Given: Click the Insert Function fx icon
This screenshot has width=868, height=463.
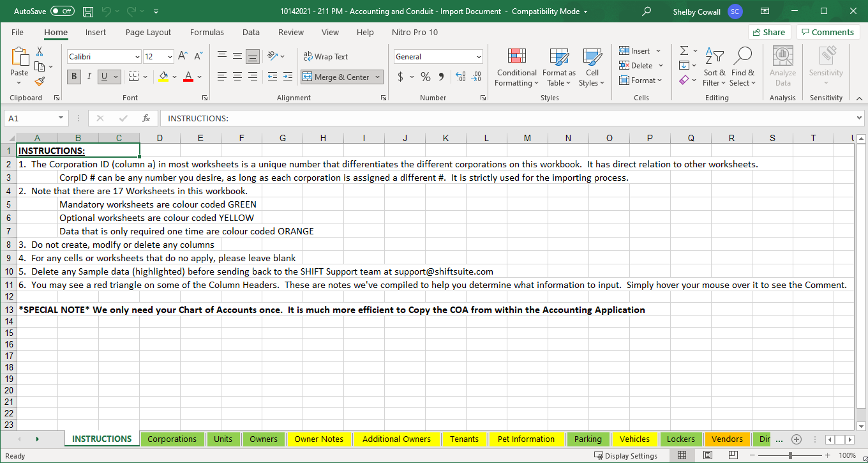Looking at the screenshot, I should 146,118.
